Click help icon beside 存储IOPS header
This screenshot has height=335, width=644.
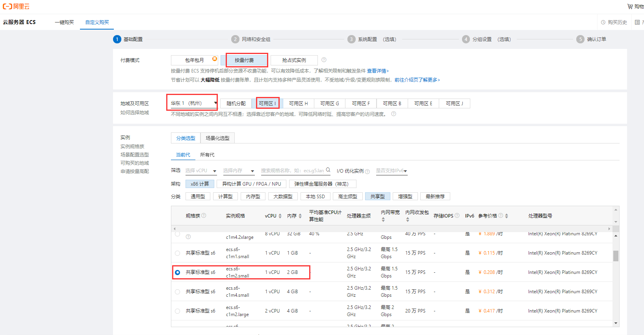(x=457, y=216)
